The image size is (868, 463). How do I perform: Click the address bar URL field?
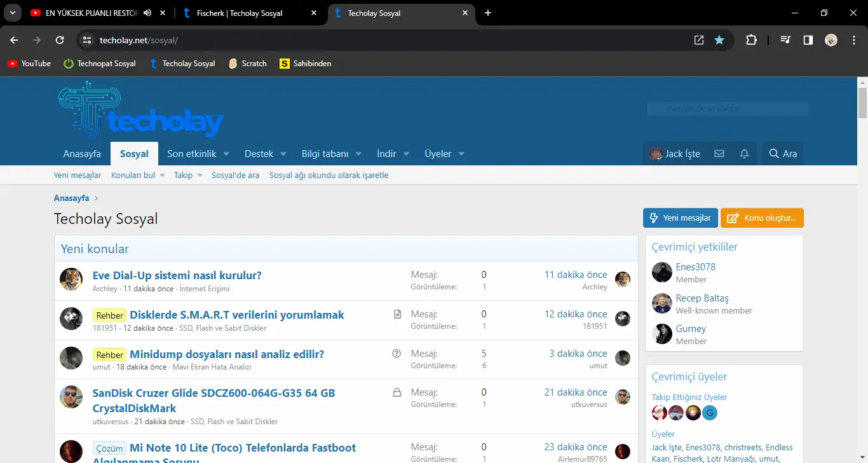pyautogui.click(x=381, y=40)
